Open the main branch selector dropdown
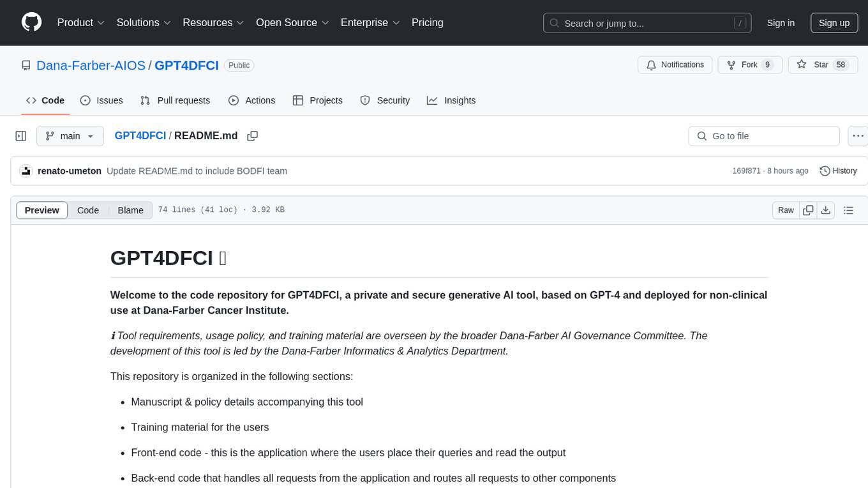 [x=70, y=136]
